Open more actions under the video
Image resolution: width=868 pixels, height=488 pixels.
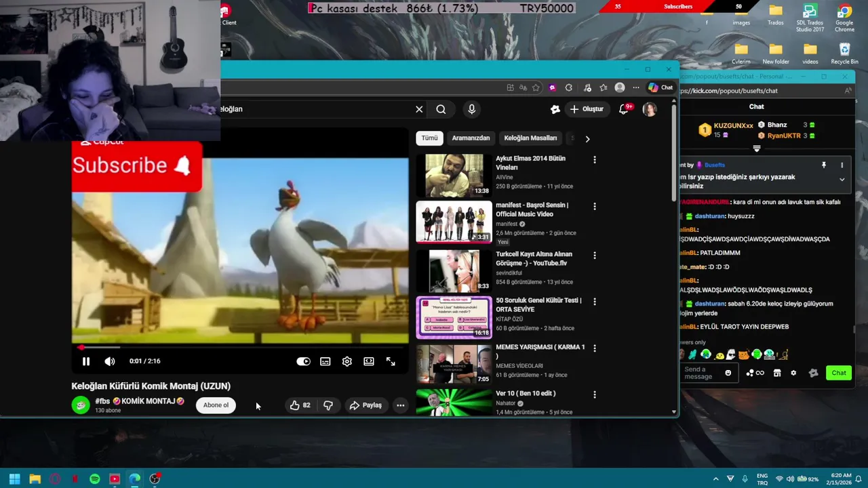[401, 405]
